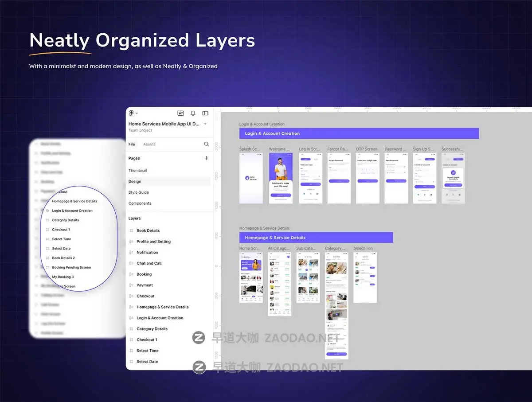Select the Thumbnail page
This screenshot has width=532, height=402.
point(138,171)
